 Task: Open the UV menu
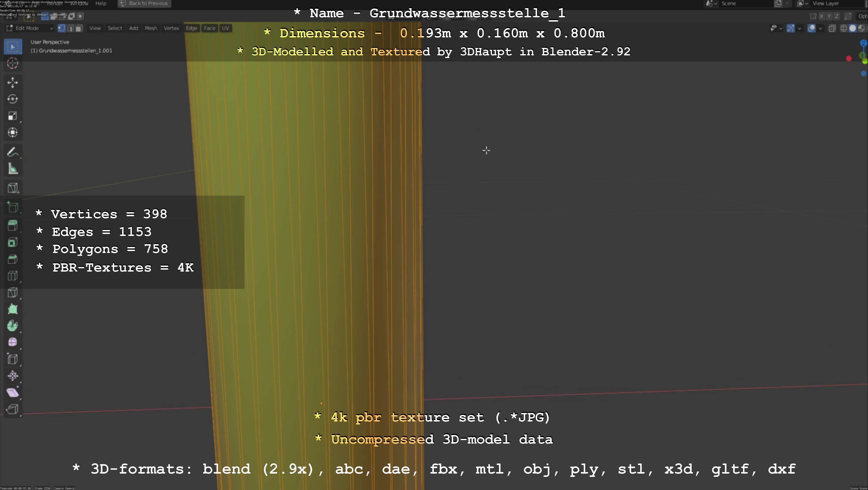(x=225, y=28)
